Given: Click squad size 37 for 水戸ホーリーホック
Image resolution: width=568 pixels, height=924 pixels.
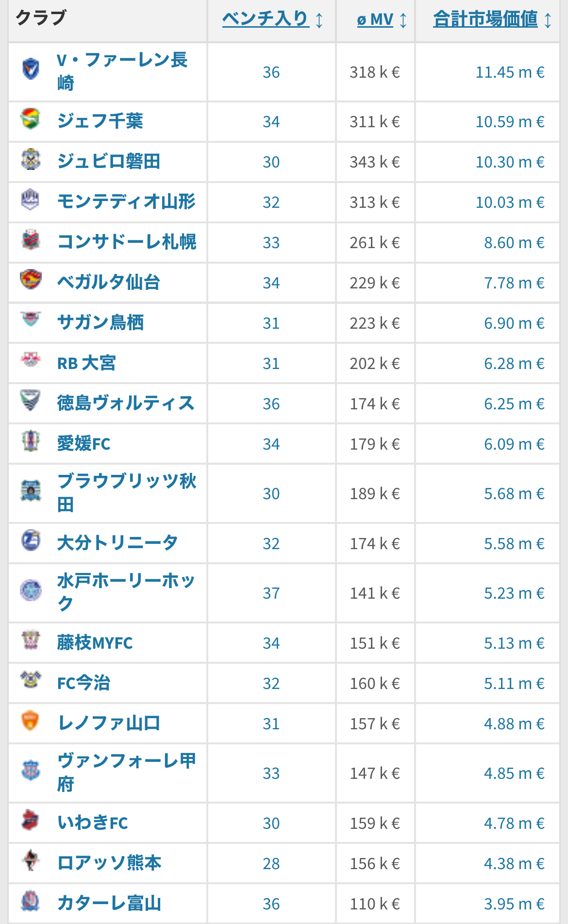Looking at the screenshot, I should click(x=271, y=593).
